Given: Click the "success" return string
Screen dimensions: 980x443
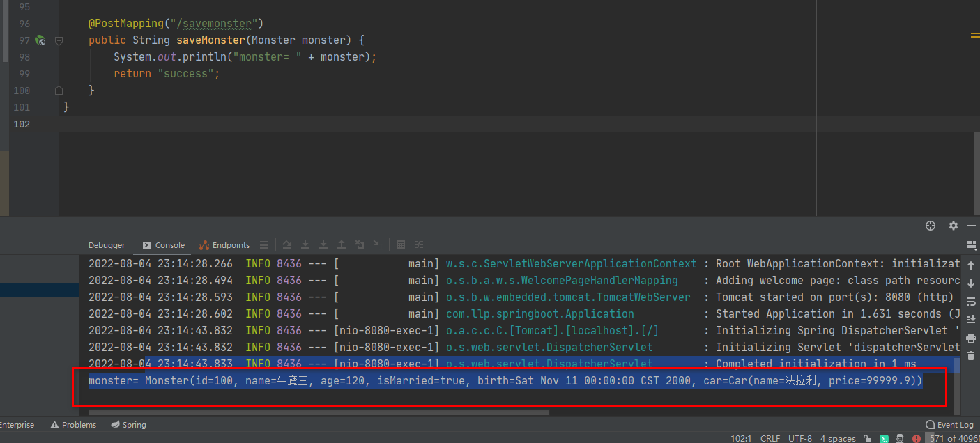Looking at the screenshot, I should pos(185,74).
